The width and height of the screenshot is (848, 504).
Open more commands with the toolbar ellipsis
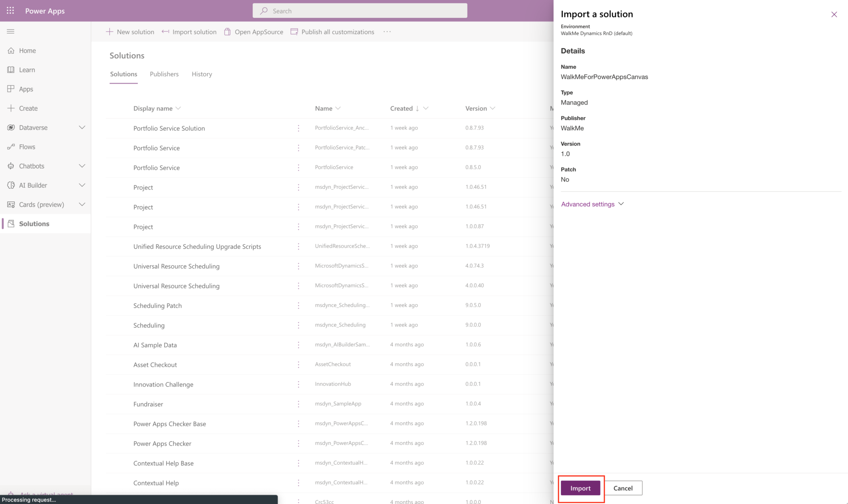[x=387, y=31]
